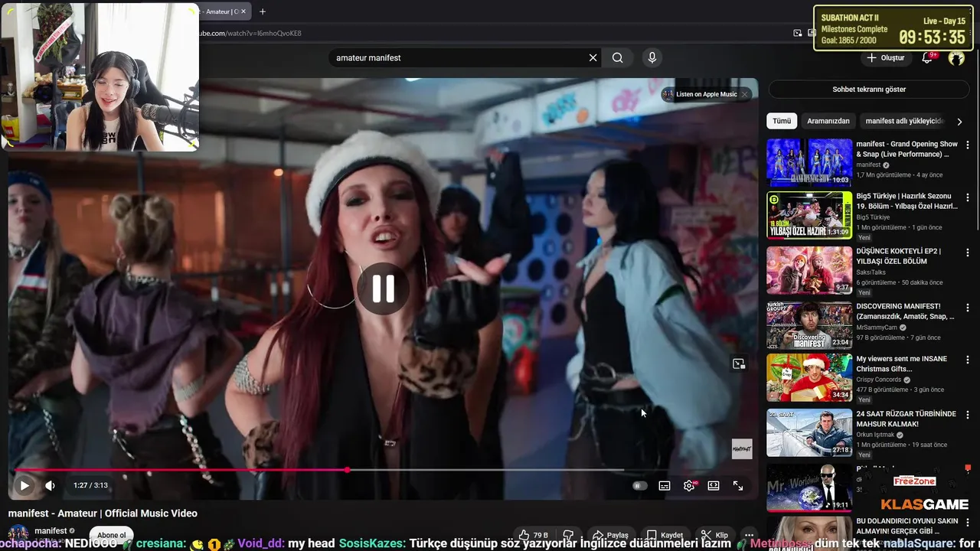This screenshot has height=551, width=980.
Task: Toggle the autoplay switch in the player
Action: (x=639, y=485)
